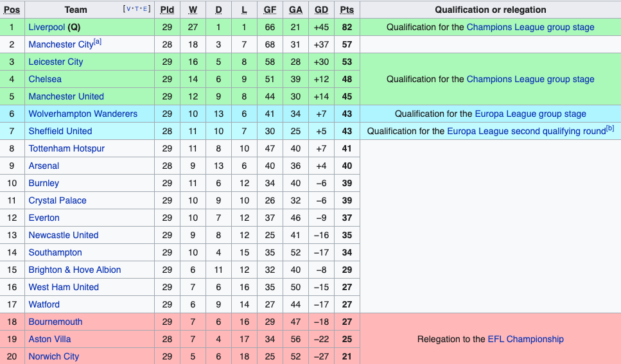Select the Wolverhampton Wanderers link
The height and width of the screenshot is (364, 621).
tap(83, 114)
